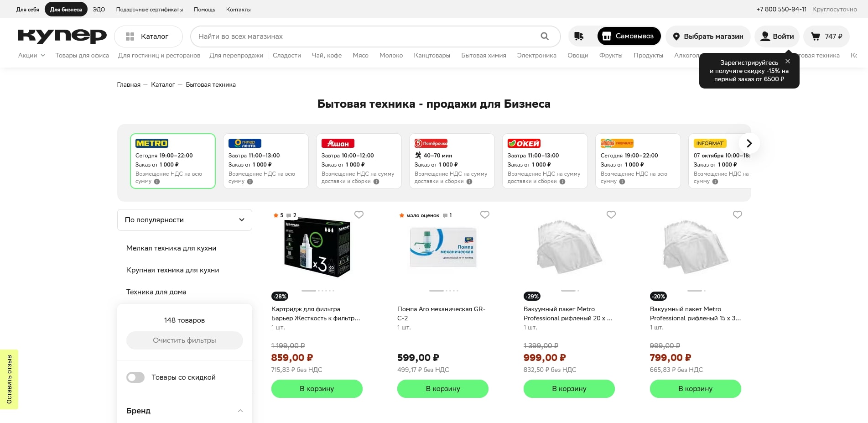Open the Техника для дома category link

click(157, 292)
